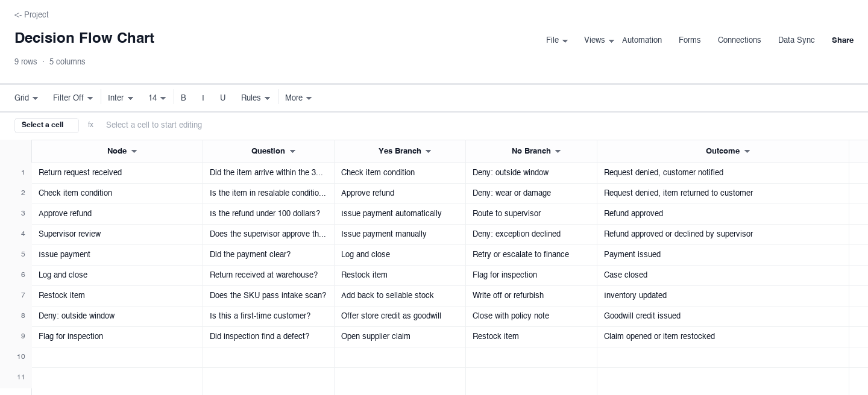Viewport: 868px width, 395px height.
Task: Click the fx formula icon
Action: click(90, 125)
